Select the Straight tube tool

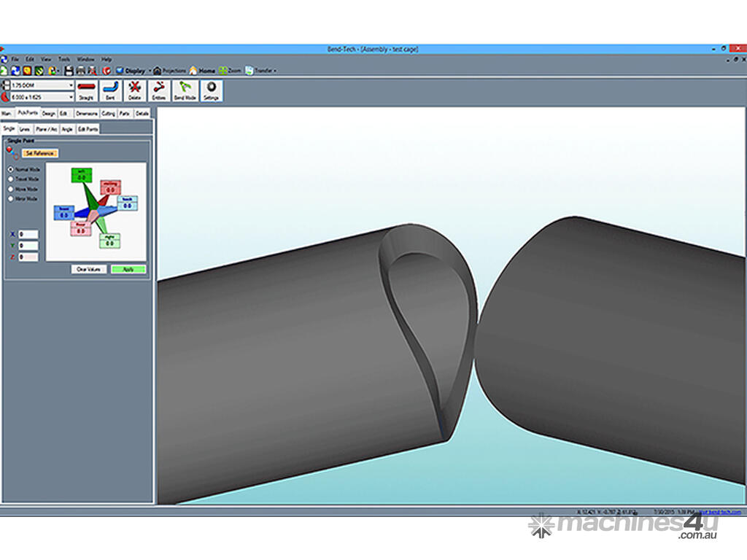point(87,90)
